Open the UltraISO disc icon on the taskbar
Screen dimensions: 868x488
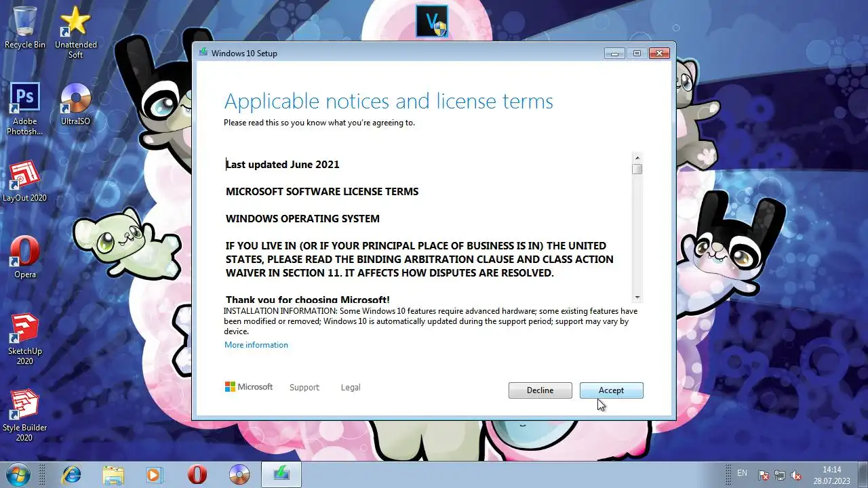click(x=239, y=474)
